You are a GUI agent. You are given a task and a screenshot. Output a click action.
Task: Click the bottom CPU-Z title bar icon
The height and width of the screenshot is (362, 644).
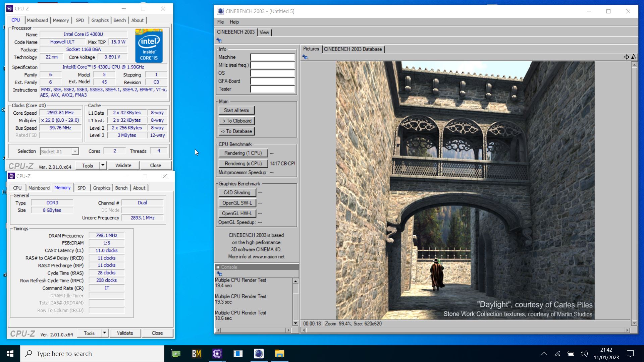(11, 176)
